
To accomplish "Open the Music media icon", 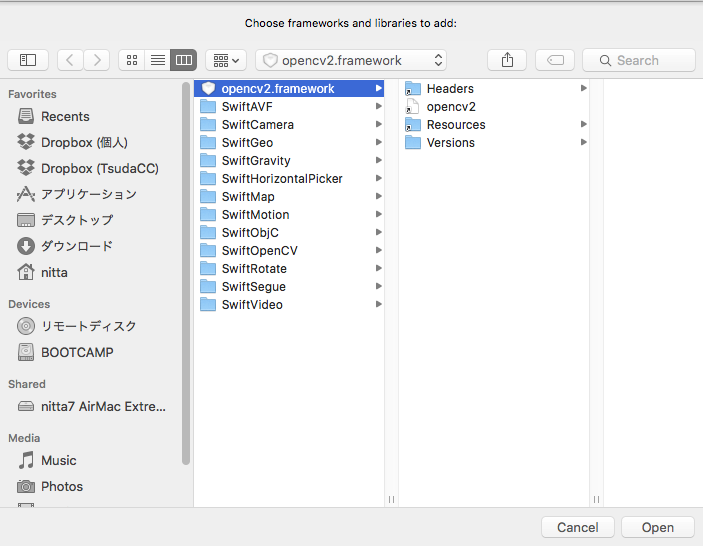I will [x=27, y=460].
